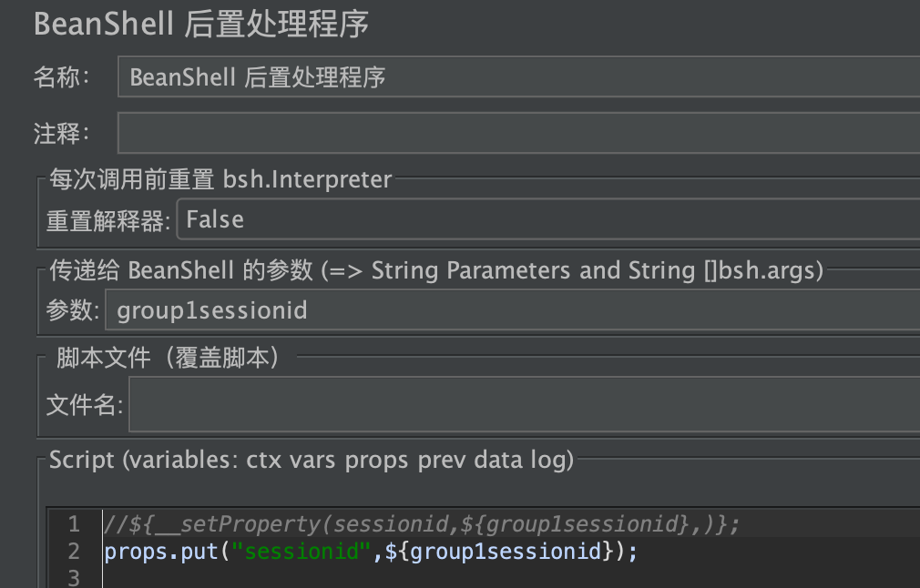The image size is (920, 588).
Task: Focus the empty 注释 comment field
Action: coord(518,134)
